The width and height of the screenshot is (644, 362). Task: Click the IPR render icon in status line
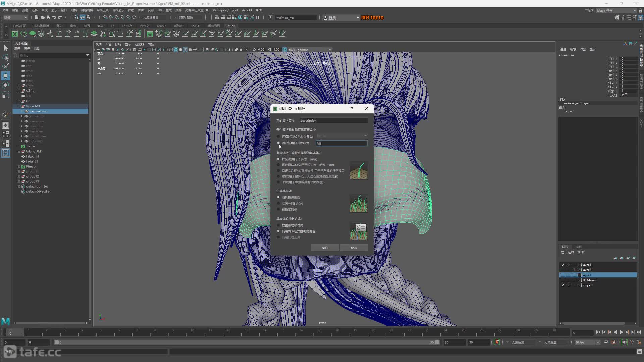tap(229, 17)
